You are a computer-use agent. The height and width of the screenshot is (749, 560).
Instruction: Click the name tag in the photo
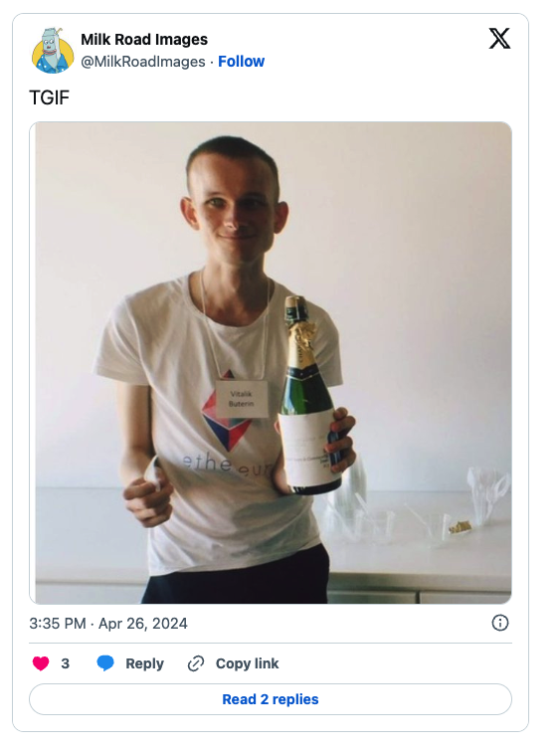241,399
